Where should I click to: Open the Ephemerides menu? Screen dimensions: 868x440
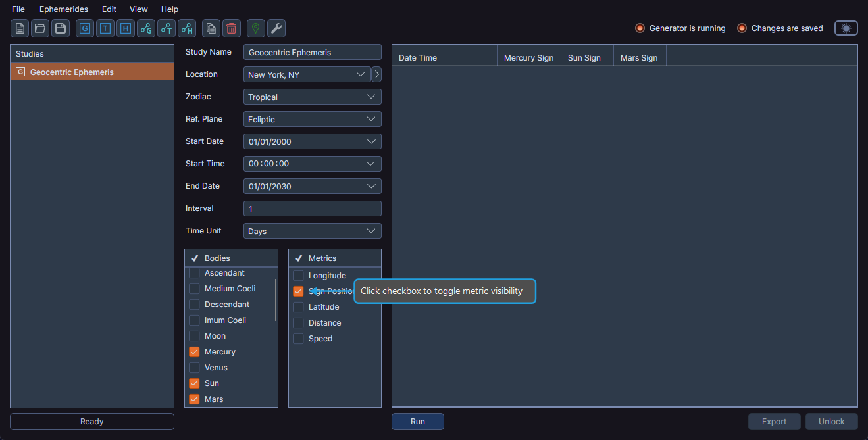[63, 9]
